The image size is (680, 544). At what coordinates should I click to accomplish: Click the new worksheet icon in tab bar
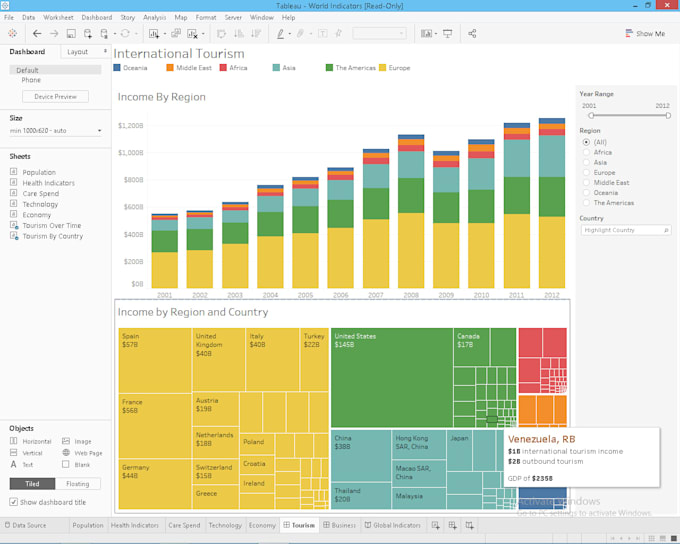pyautogui.click(x=433, y=525)
